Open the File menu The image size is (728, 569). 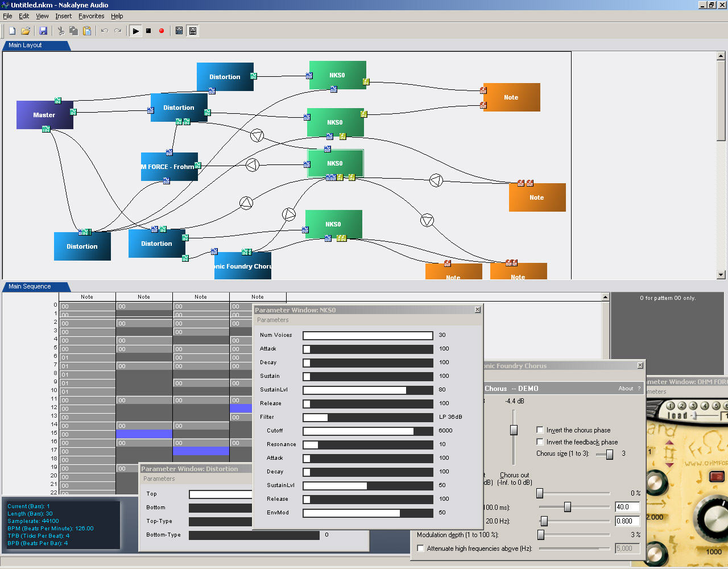coord(7,16)
